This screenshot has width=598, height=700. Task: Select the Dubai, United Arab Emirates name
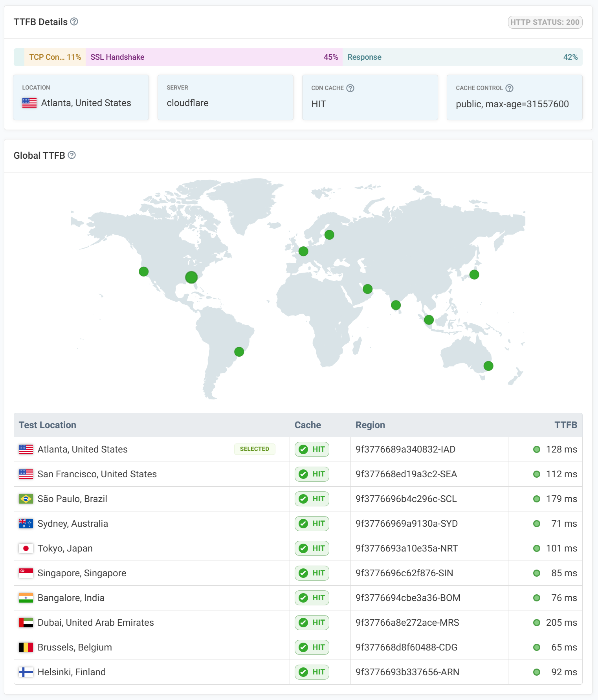(x=96, y=623)
